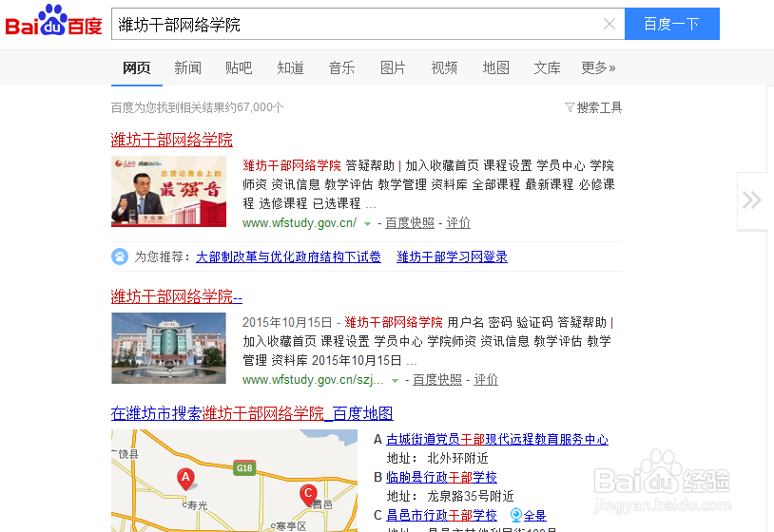Open the 贴吧 tab
Screen dimensions: 774x532
[x=239, y=67]
